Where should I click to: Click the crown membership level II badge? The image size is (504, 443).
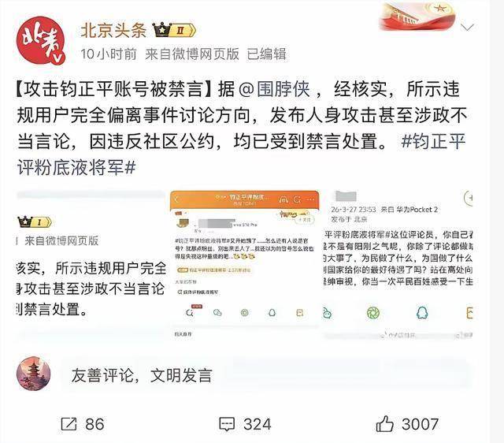(x=174, y=30)
